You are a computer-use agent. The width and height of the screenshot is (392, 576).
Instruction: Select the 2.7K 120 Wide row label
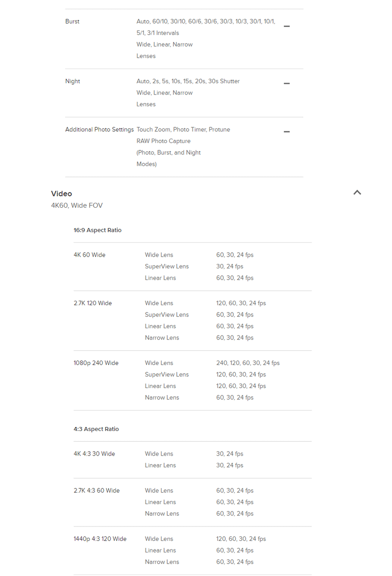(x=93, y=303)
